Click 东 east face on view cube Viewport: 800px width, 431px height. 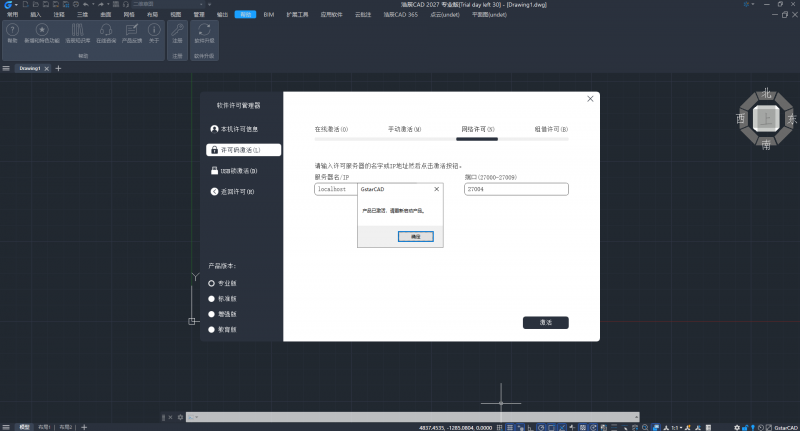[792, 119]
